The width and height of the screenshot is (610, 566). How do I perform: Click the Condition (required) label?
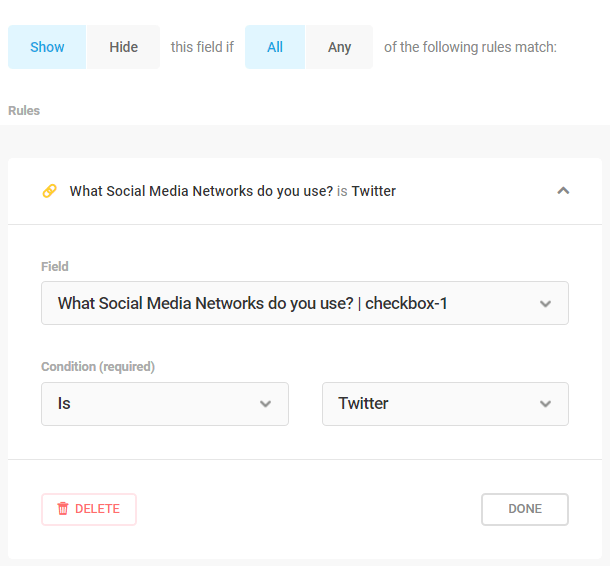tap(98, 366)
